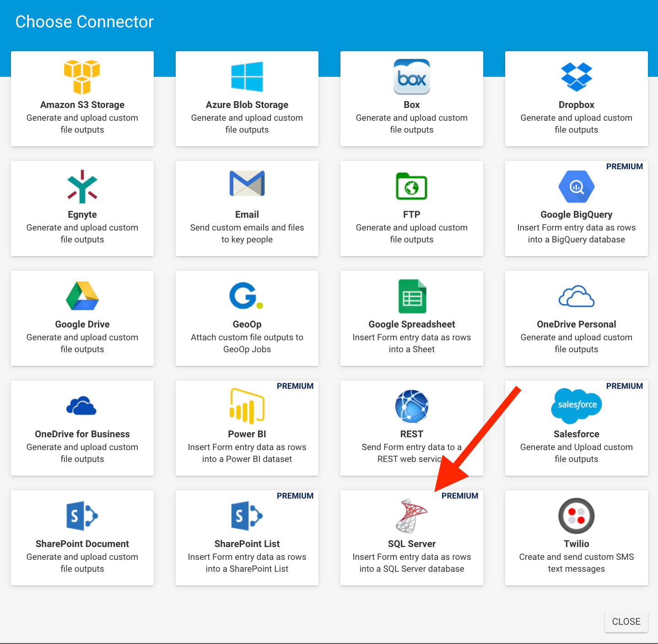Choose the Twilio red dots icon
Viewport: 658px width, 644px height.
577,516
